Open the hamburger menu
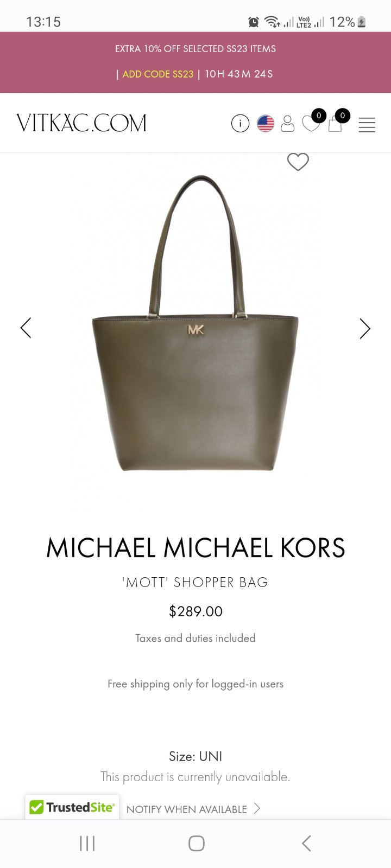391x868 pixels. point(367,125)
